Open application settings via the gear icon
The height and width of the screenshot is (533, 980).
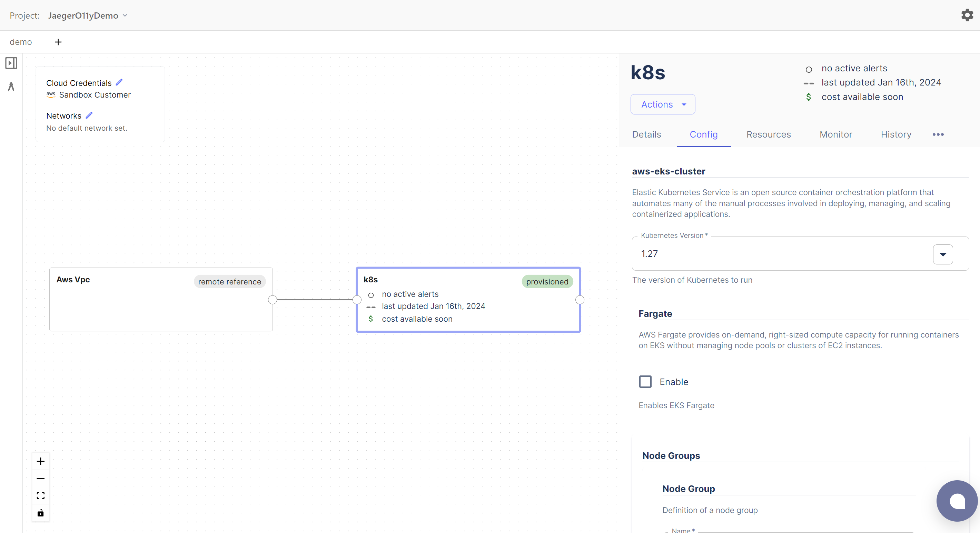(x=967, y=15)
